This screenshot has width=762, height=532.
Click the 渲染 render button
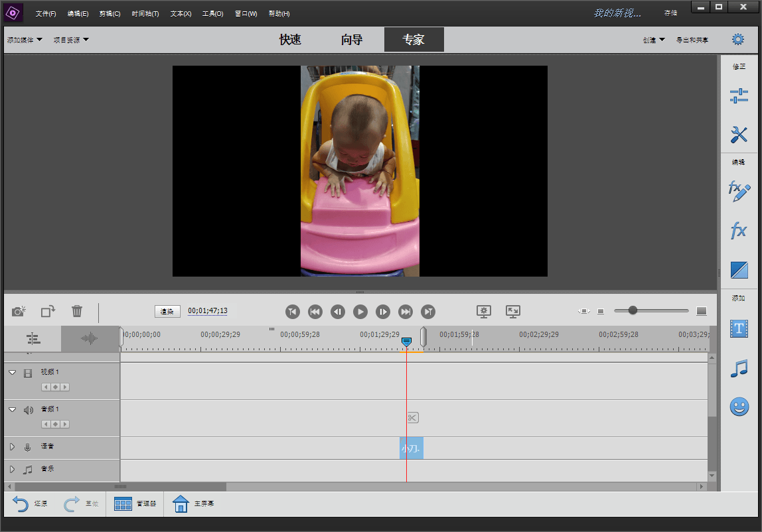[x=167, y=311]
